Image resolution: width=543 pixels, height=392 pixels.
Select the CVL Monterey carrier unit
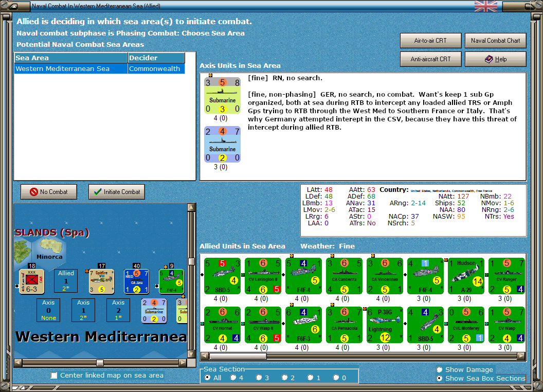click(x=466, y=325)
